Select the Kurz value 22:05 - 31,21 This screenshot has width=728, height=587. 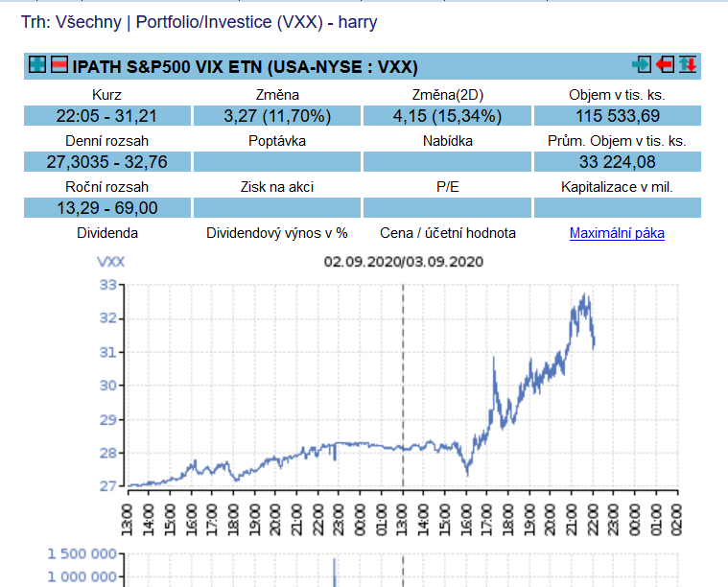point(106,116)
